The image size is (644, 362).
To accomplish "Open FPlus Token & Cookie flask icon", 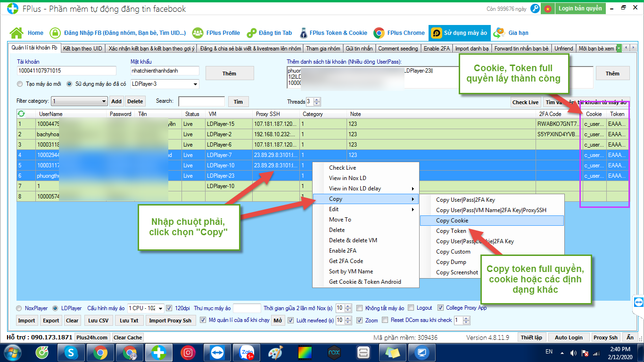I will 303,33.
